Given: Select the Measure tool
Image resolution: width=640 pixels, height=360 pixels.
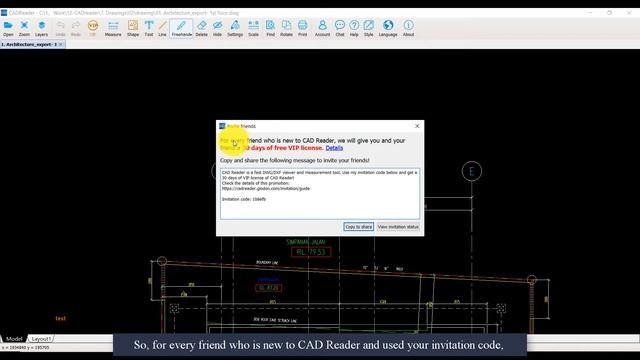Looking at the screenshot, I should (113, 29).
